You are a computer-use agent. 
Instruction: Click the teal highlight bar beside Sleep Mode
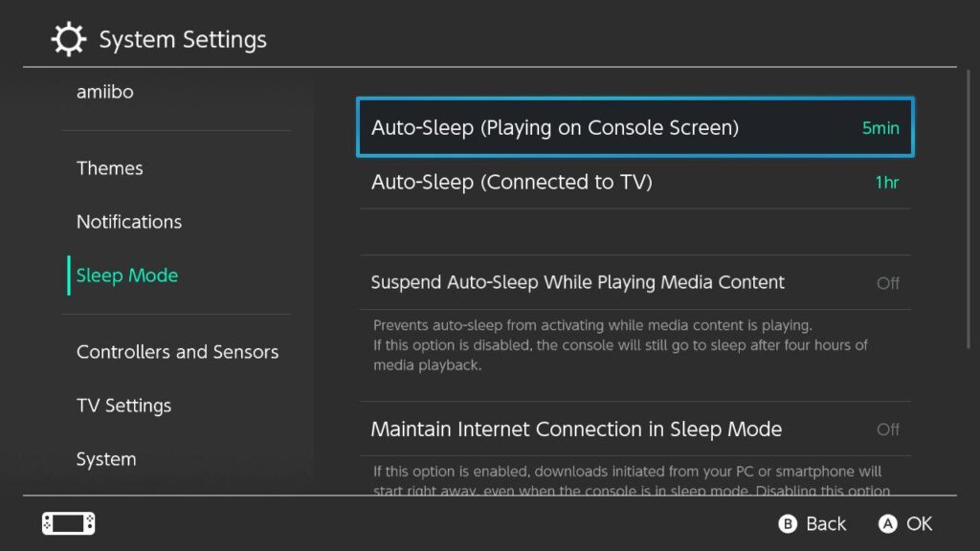pos(67,275)
